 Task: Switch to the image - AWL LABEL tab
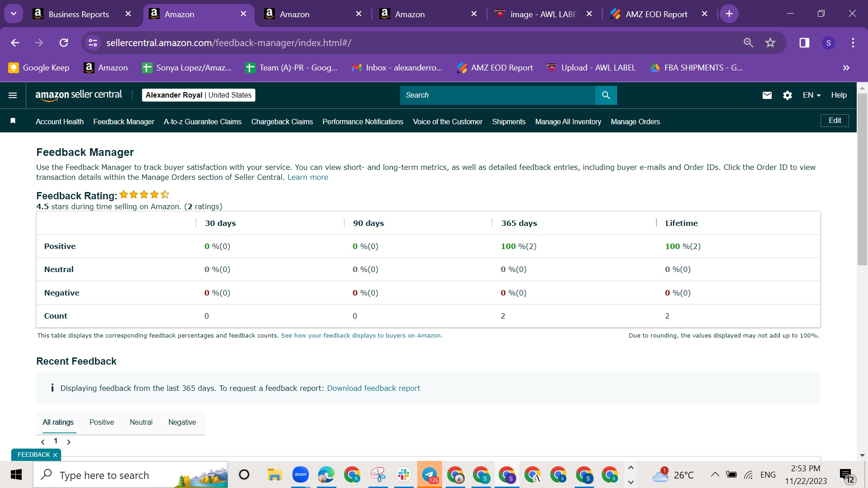543,14
